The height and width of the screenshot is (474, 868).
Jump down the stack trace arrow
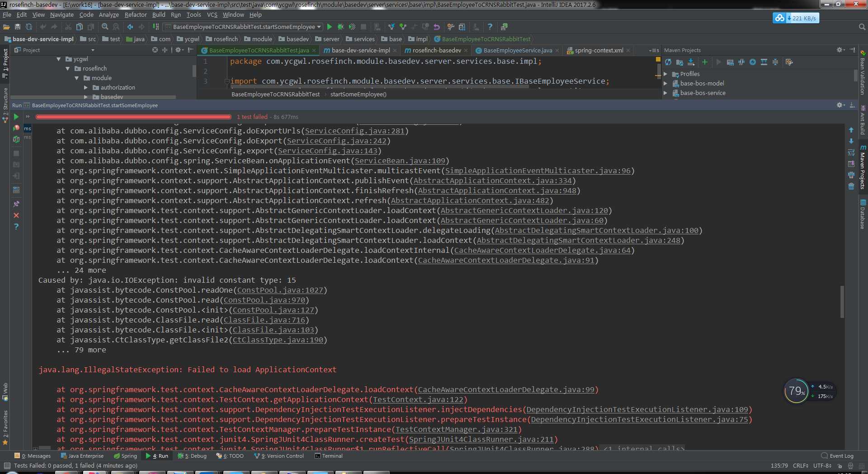pos(851,141)
